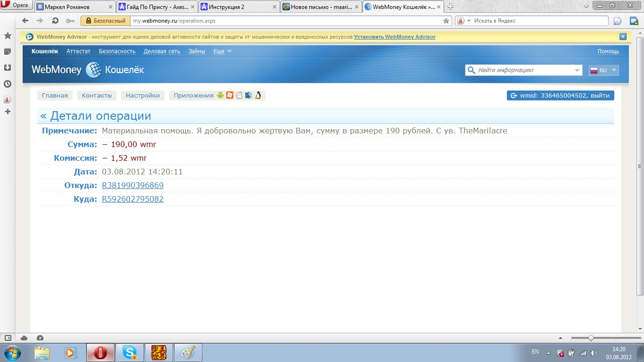
Task: Open a new tab with plus button
Action: 451,7
